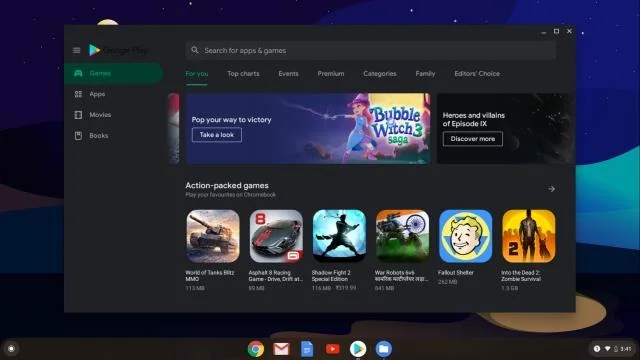Open the Asphalt 8 Racing Game icon

point(276,236)
